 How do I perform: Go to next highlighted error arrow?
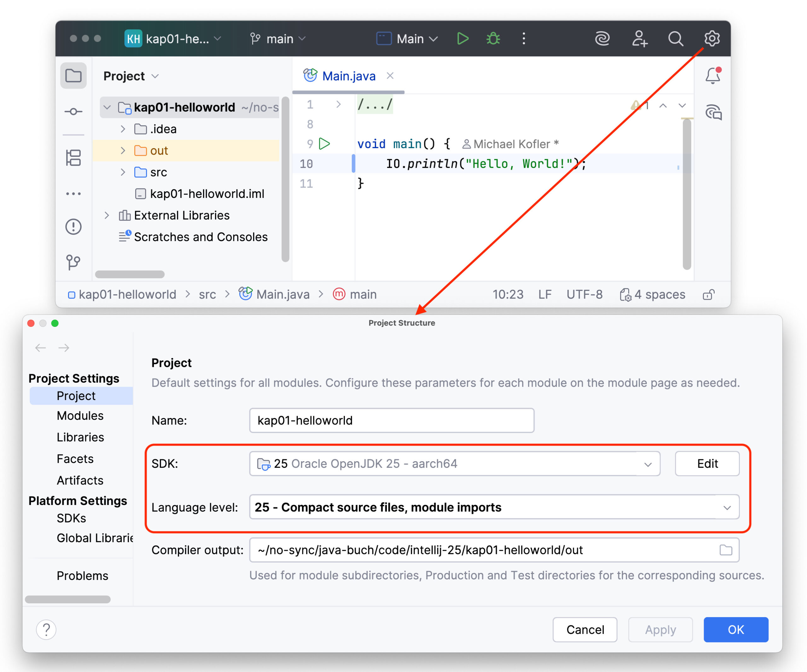pos(682,106)
